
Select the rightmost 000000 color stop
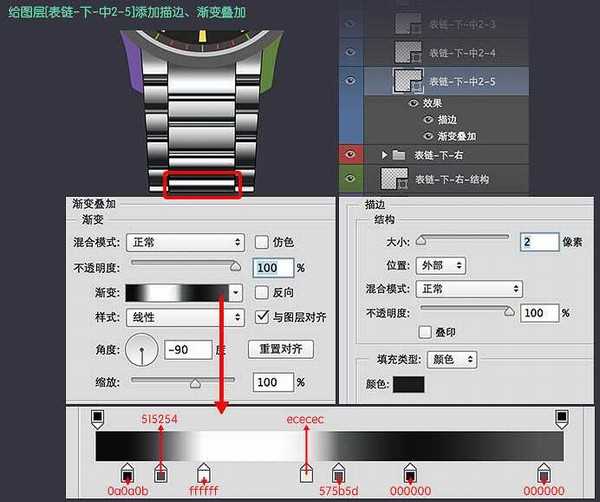(x=544, y=473)
